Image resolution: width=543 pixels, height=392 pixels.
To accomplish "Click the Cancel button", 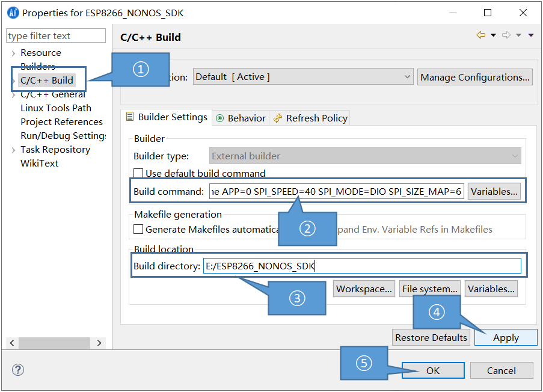I will pos(501,370).
